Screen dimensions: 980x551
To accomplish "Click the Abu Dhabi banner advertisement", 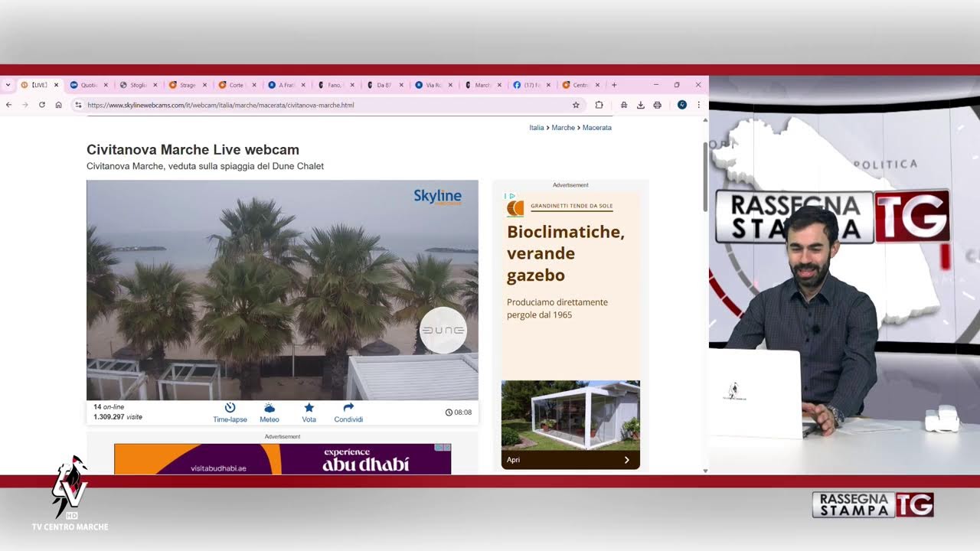I will pyautogui.click(x=283, y=459).
